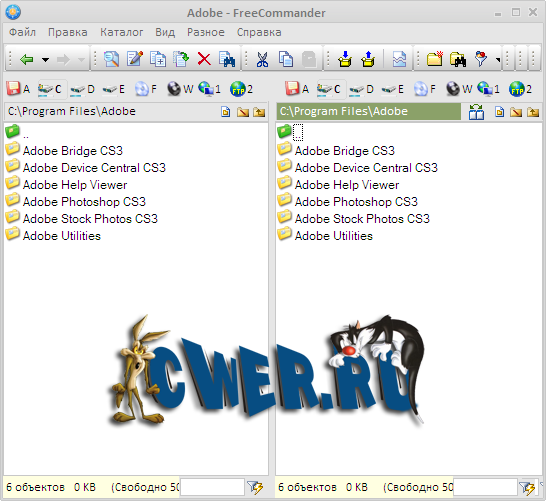Open the Справка menu

click(x=259, y=32)
